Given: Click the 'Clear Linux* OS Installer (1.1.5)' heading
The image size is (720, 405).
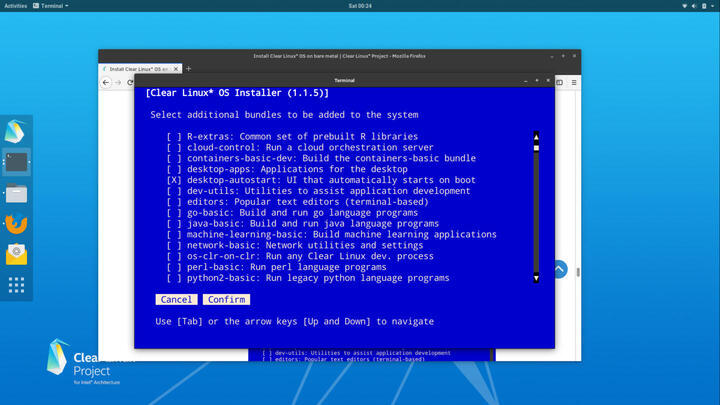Looking at the screenshot, I should pyautogui.click(x=237, y=93).
